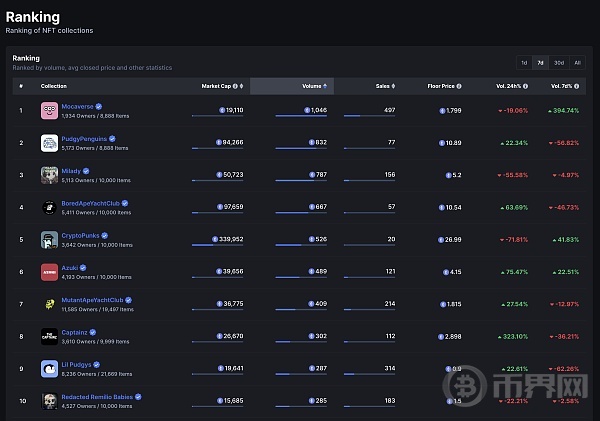Image resolution: width=600 pixels, height=421 pixels.
Task: Click Milady 24h change -55.58%
Action: [513, 175]
